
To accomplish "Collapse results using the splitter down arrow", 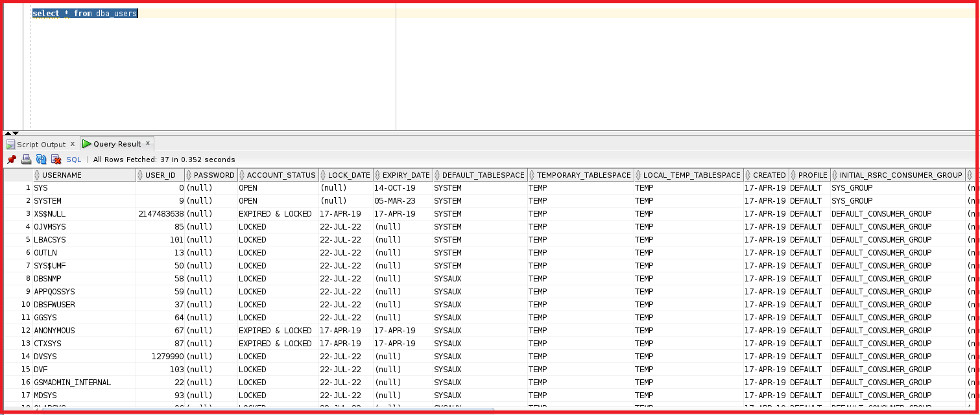I will click(x=16, y=133).
